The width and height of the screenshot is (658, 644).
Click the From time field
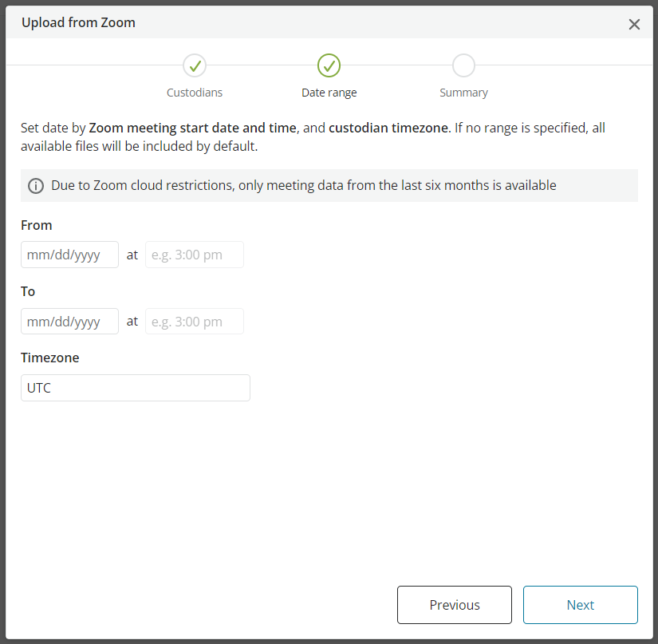point(195,255)
